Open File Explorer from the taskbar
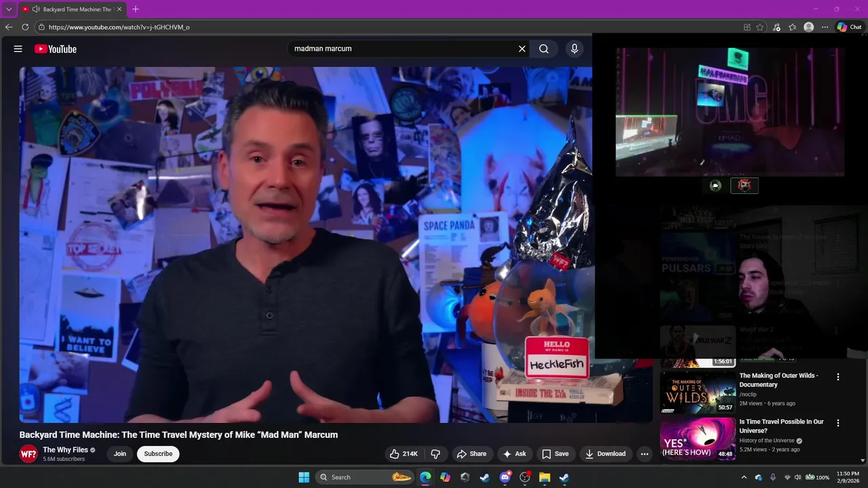The image size is (868, 488). point(545,477)
